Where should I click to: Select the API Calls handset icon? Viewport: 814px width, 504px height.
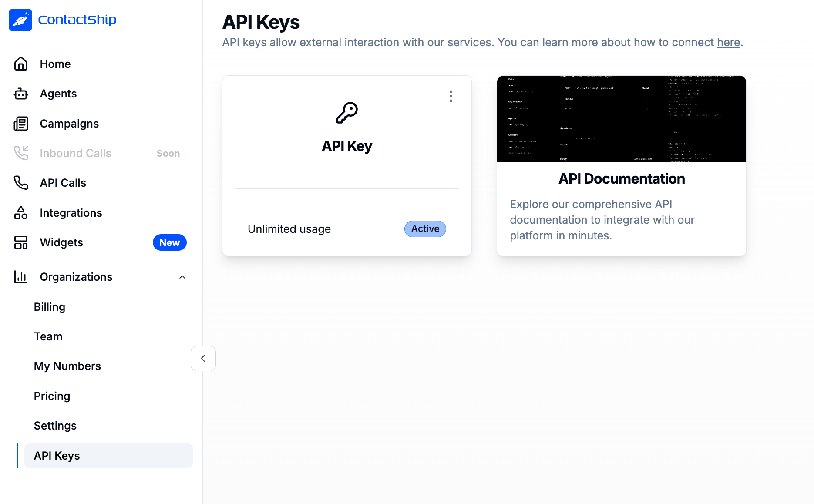tap(20, 183)
